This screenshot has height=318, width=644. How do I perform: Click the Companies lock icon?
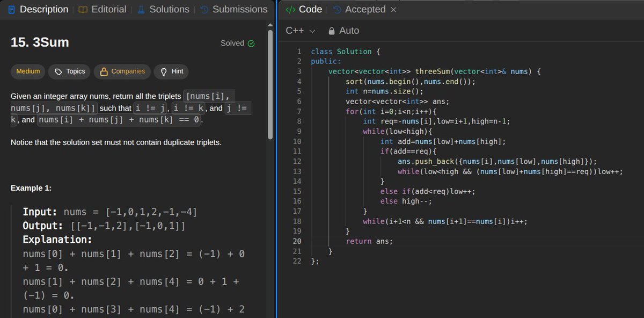click(104, 71)
